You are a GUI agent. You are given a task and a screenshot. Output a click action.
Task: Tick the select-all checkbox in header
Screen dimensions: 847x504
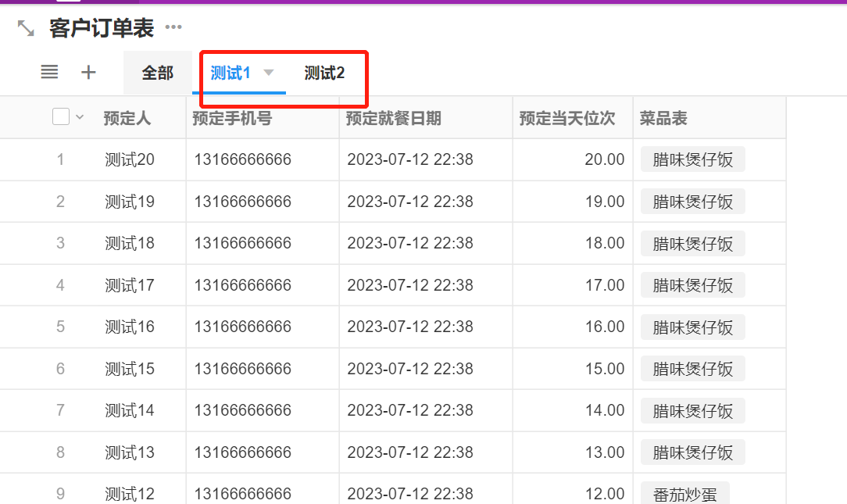pos(61,116)
